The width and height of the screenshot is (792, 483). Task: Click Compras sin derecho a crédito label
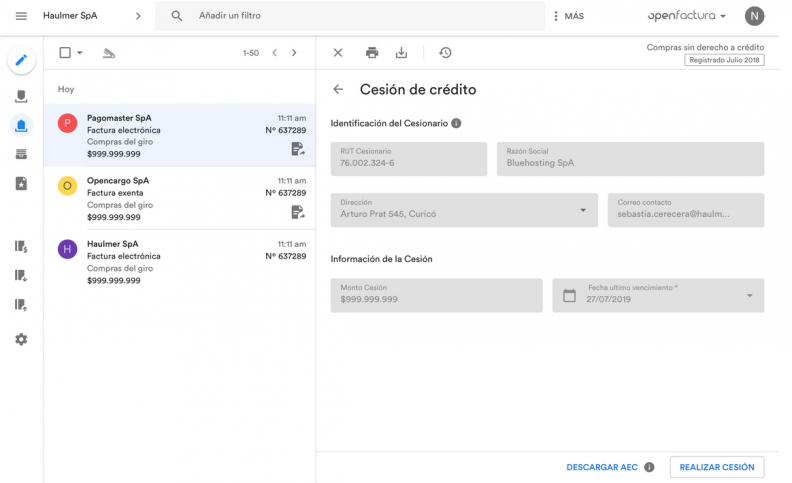705,47
